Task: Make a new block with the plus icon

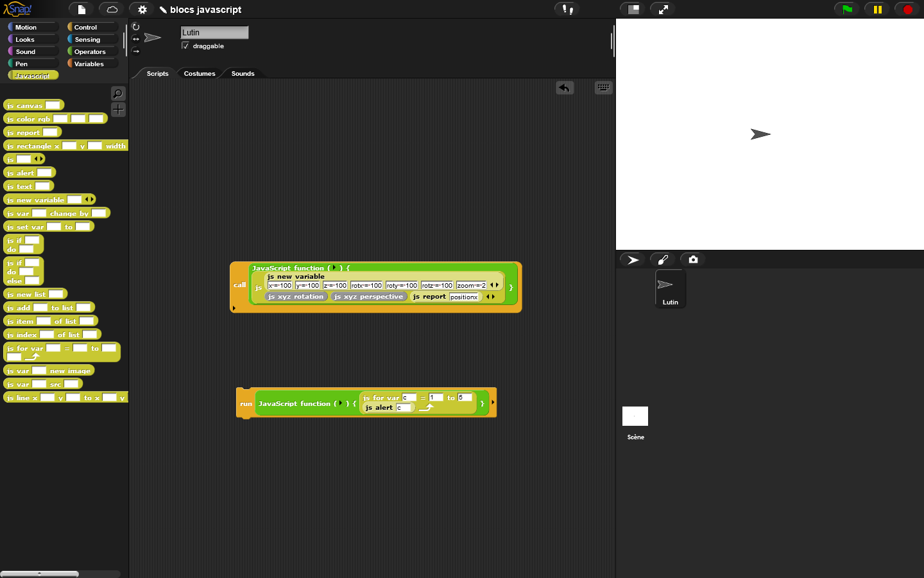Action: click(x=118, y=110)
